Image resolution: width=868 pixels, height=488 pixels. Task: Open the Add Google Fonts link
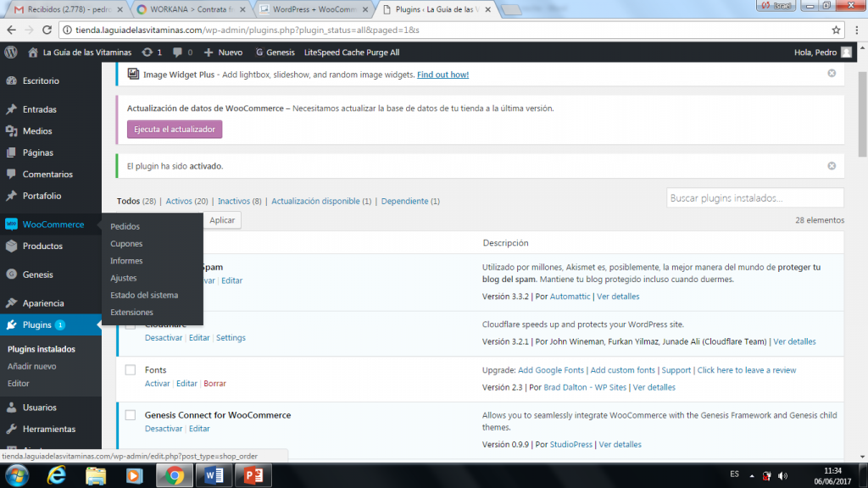(x=551, y=370)
